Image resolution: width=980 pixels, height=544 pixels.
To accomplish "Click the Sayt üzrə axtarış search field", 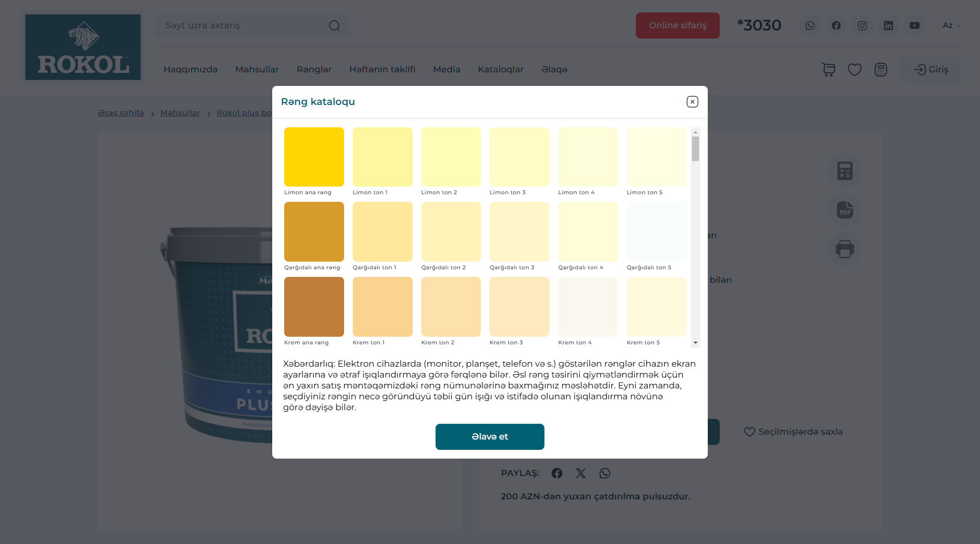I will 242,26.
